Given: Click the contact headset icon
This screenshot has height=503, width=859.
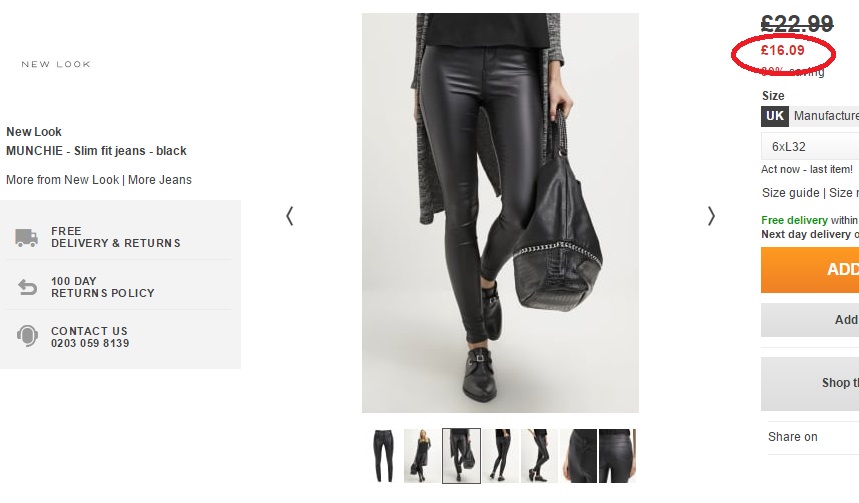Looking at the screenshot, I should 27,336.
